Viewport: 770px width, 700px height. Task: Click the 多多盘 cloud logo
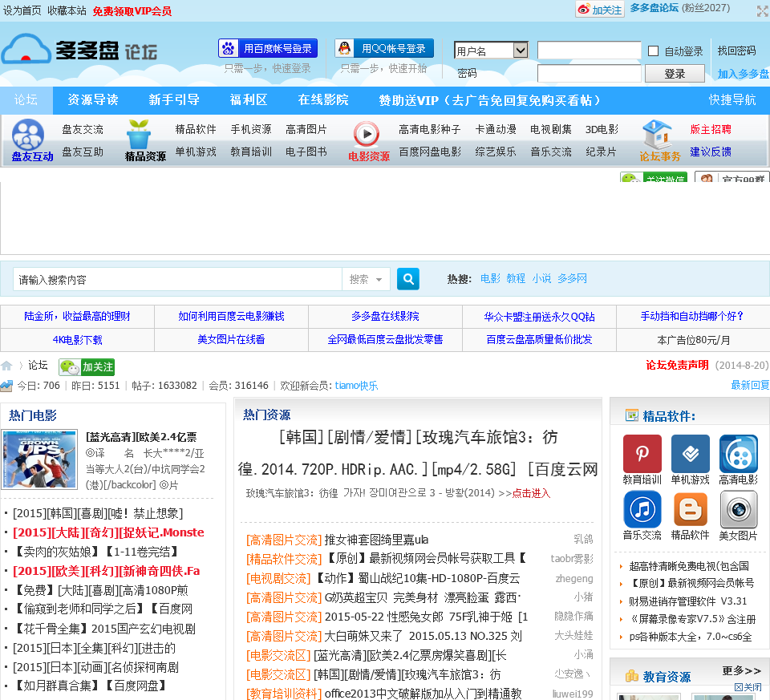click(x=79, y=50)
